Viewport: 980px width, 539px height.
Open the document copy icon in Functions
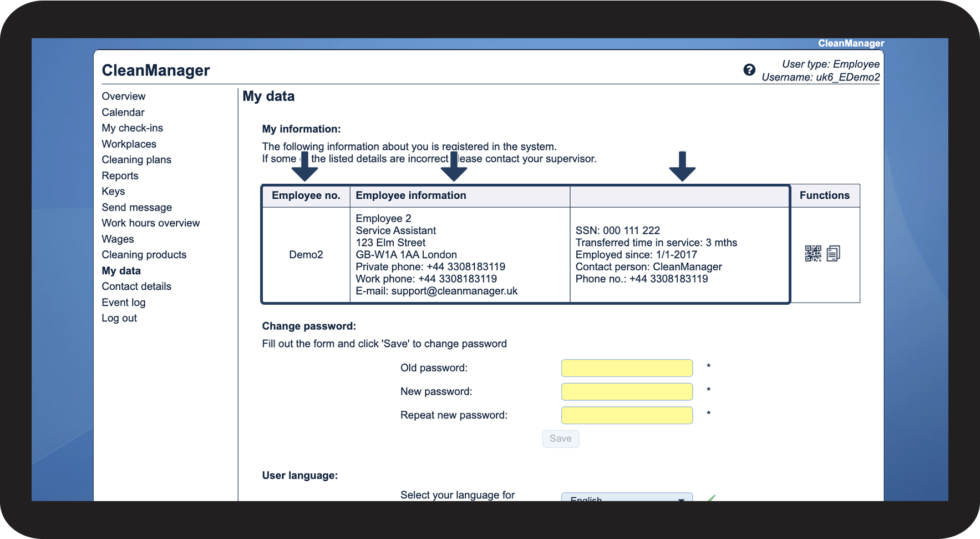(x=833, y=254)
